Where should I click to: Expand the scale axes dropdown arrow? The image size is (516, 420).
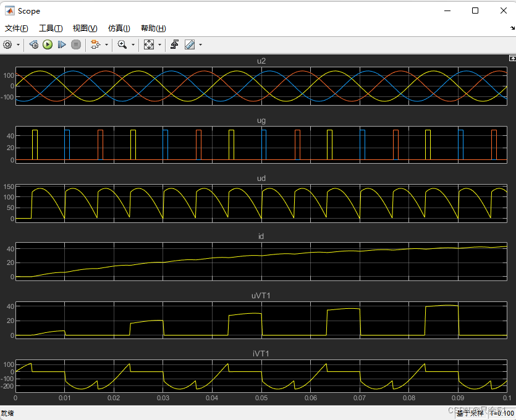pos(159,44)
